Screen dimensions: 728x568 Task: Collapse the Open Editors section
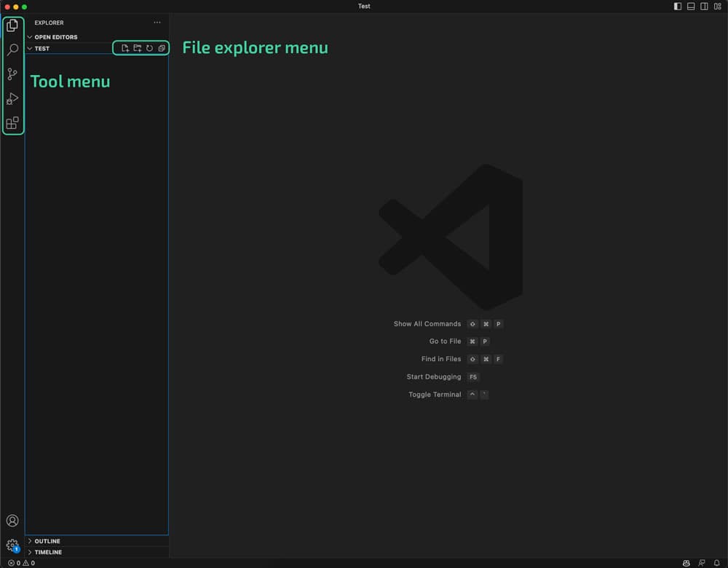[x=97, y=37]
